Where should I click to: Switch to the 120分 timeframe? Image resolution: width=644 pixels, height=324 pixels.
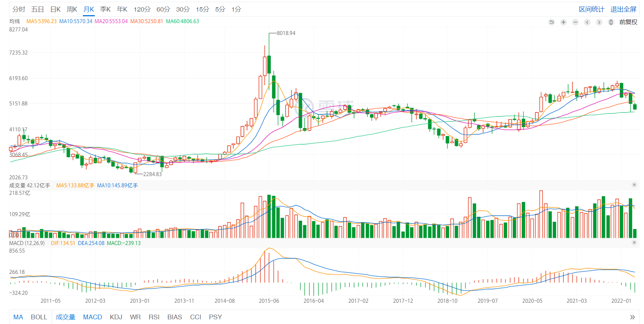coord(142,9)
